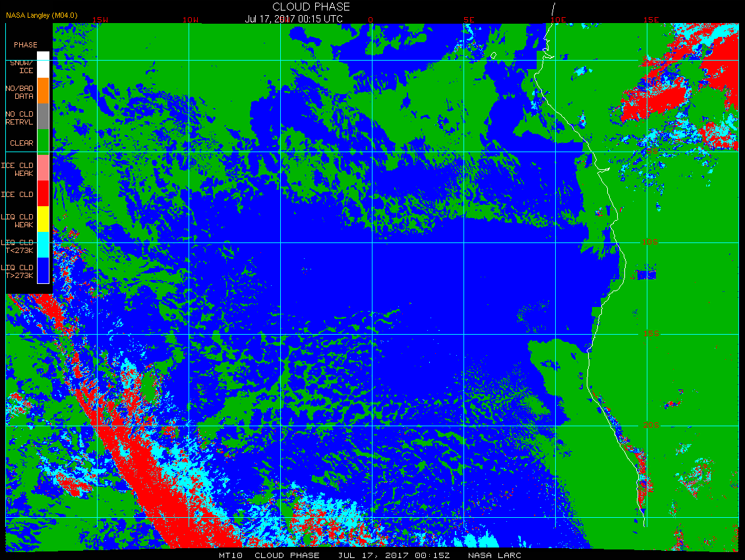Click the Jul 17, 2017 00:15 UTC timestamp
The width and height of the screenshot is (745, 560).
[293, 19]
